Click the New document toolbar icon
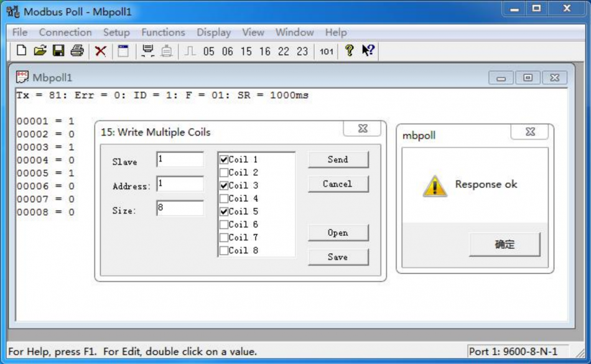 (22, 50)
